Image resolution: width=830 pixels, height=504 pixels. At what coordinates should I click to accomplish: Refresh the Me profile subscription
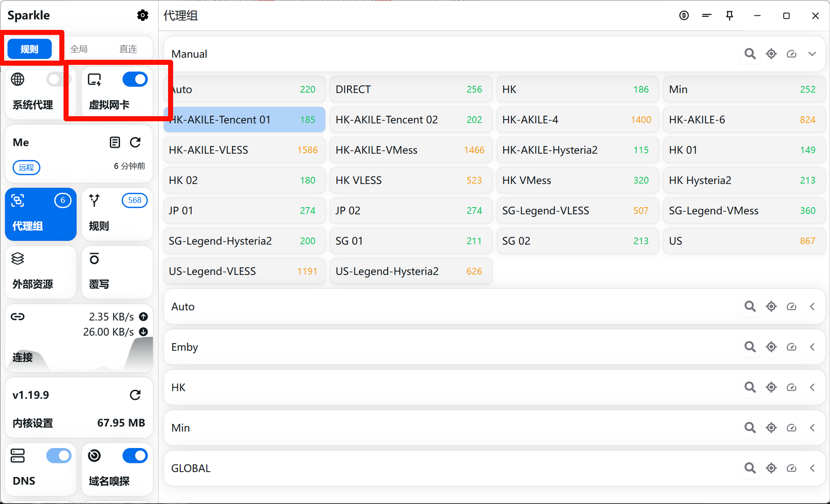coord(135,142)
